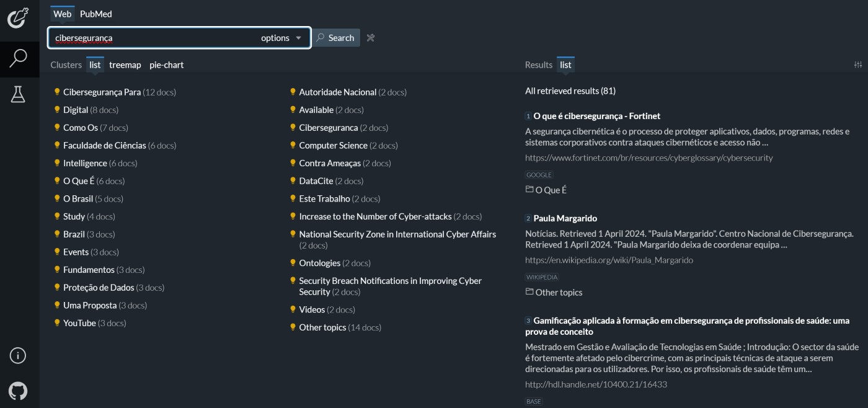Open the GitHub repository icon
The image size is (868, 408).
coord(18,391)
